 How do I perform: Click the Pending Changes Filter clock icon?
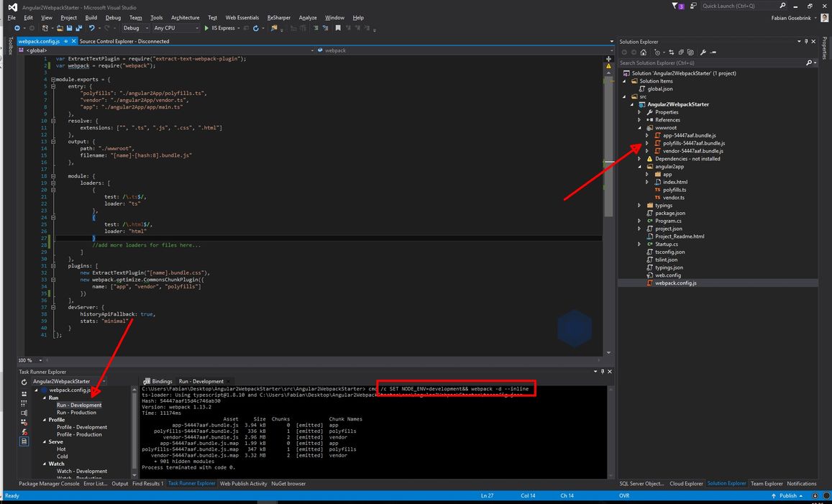(x=657, y=52)
